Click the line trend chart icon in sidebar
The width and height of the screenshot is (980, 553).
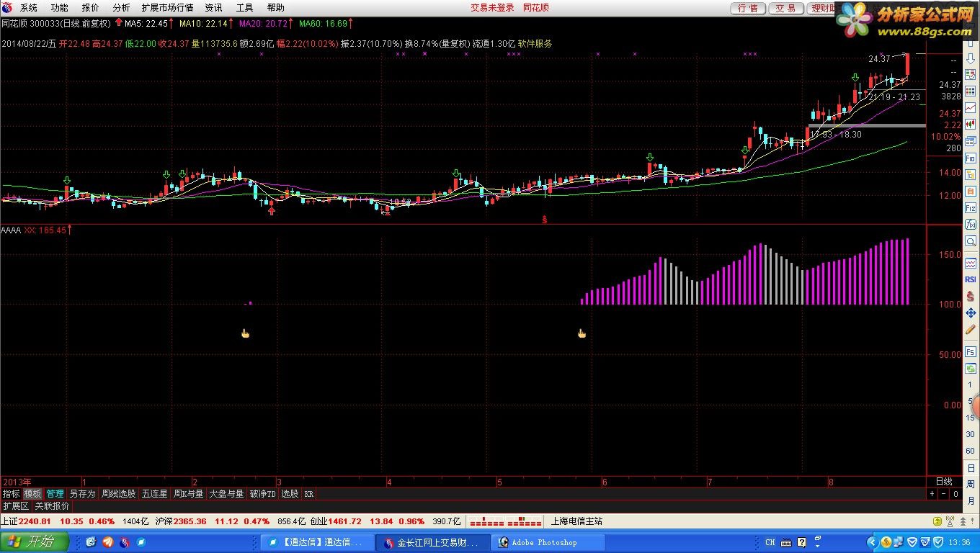[971, 107]
